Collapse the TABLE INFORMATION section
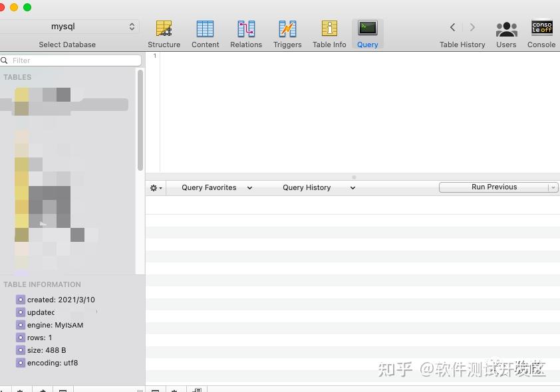Screen dimensions: 560x392 pyautogui.click(x=42, y=284)
